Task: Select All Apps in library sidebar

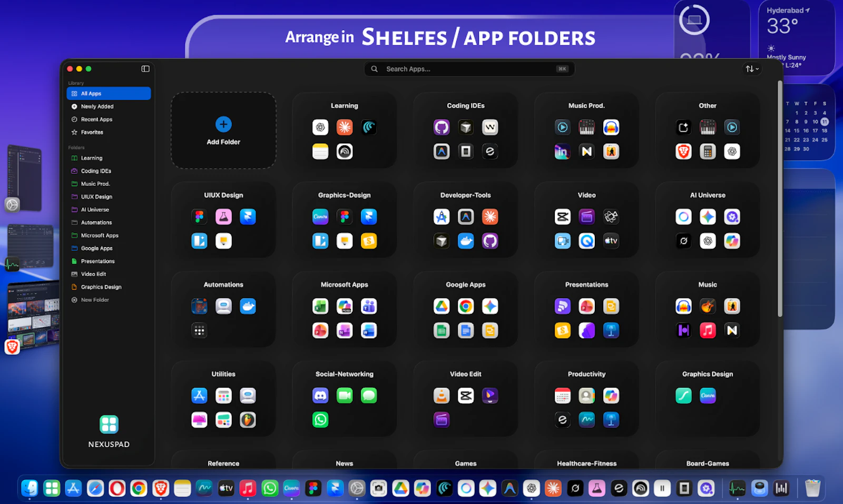Action: click(109, 93)
